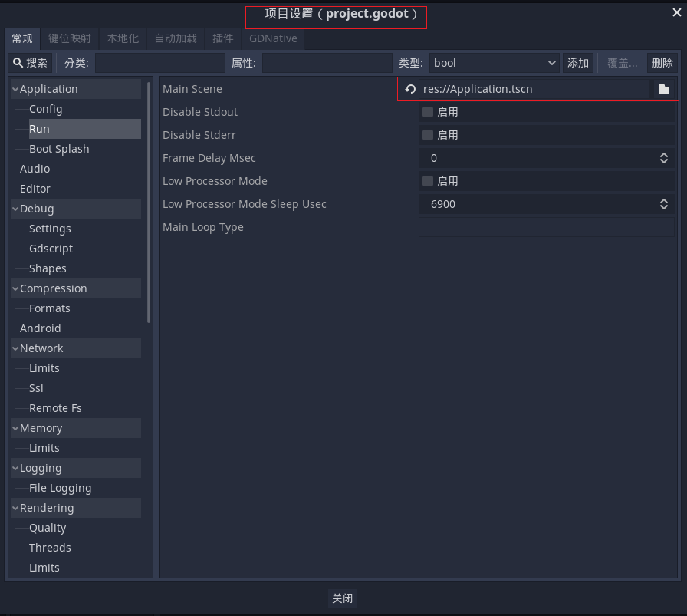Click the magnifier 搜索 button
The width and height of the screenshot is (687, 616).
coord(30,63)
